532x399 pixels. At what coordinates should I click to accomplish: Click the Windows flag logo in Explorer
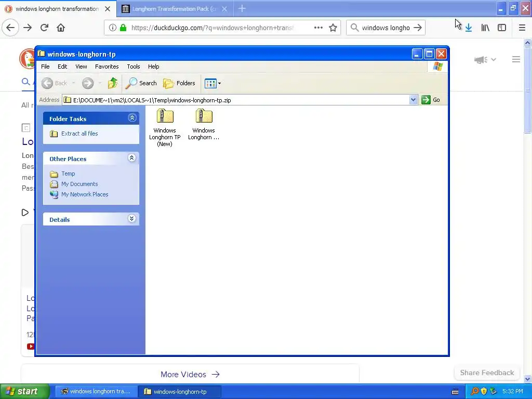click(x=437, y=66)
